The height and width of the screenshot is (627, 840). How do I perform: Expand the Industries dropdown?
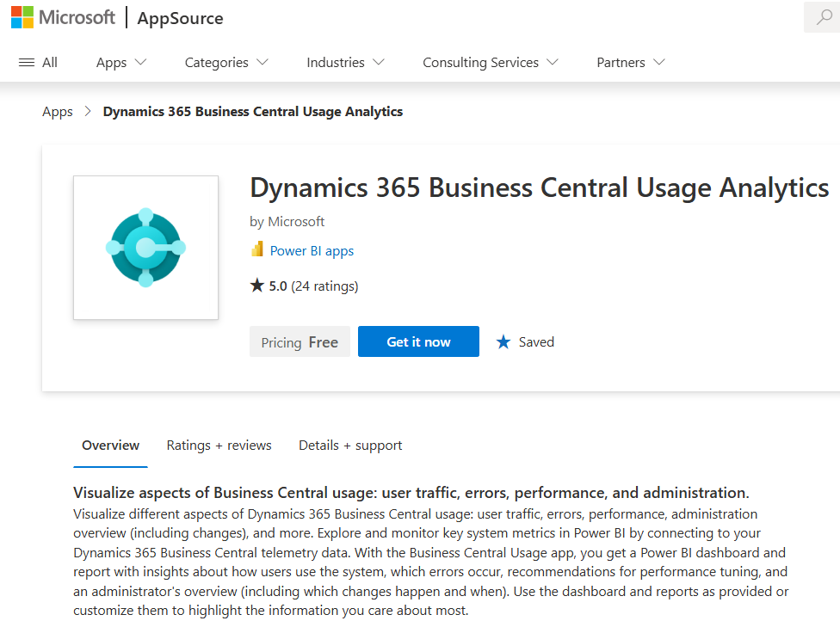[x=345, y=63]
